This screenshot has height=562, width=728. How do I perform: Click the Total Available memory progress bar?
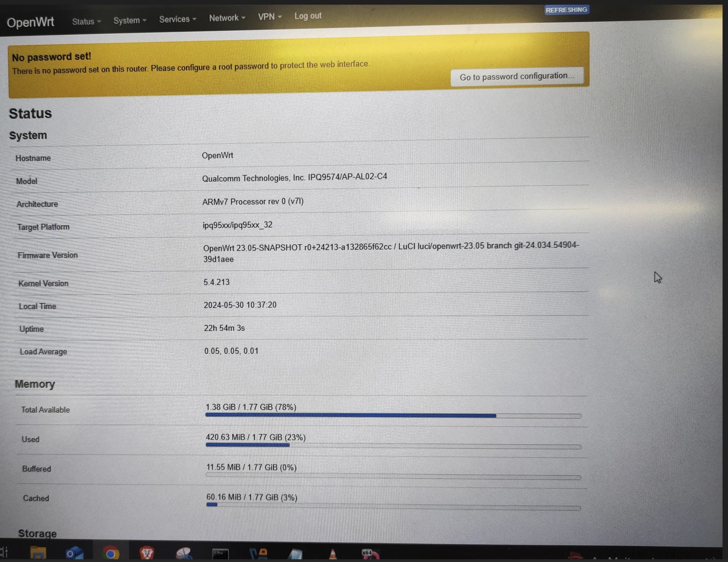tap(393, 416)
